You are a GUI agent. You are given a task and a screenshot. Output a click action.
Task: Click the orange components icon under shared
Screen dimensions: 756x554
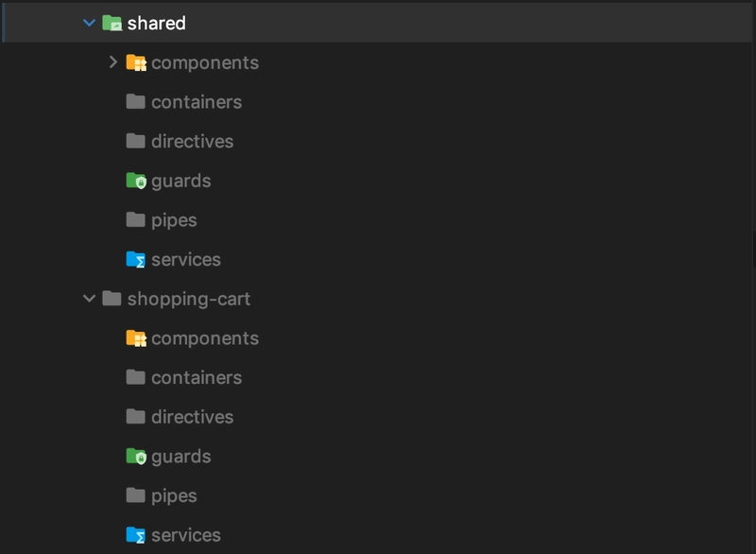(136, 62)
